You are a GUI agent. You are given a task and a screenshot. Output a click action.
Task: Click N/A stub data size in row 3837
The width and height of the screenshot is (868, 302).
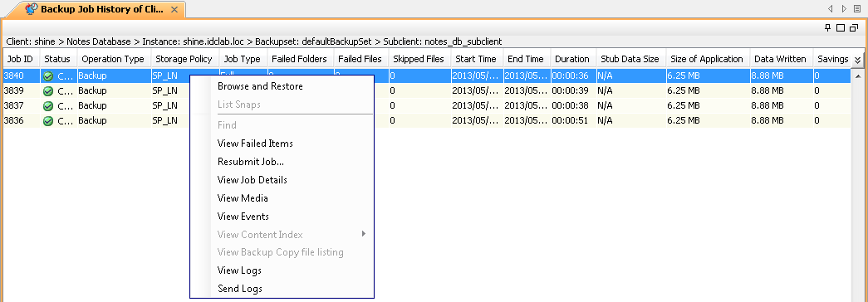coord(605,105)
